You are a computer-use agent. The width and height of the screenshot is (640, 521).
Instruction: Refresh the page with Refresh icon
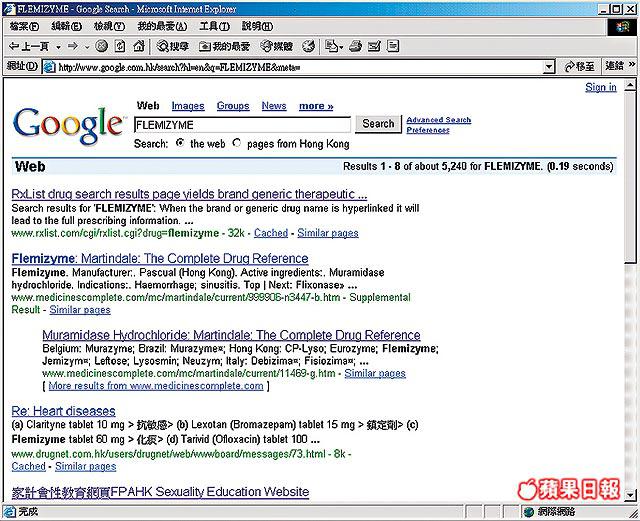(120, 46)
